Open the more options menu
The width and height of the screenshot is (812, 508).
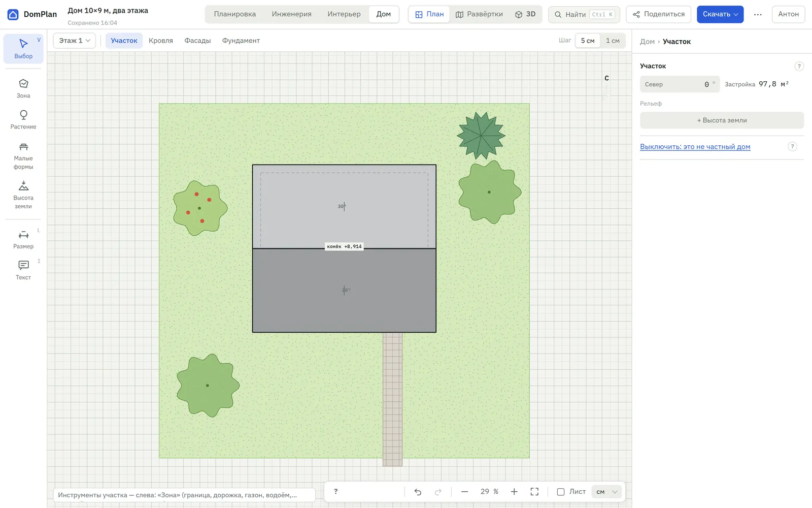click(x=758, y=14)
